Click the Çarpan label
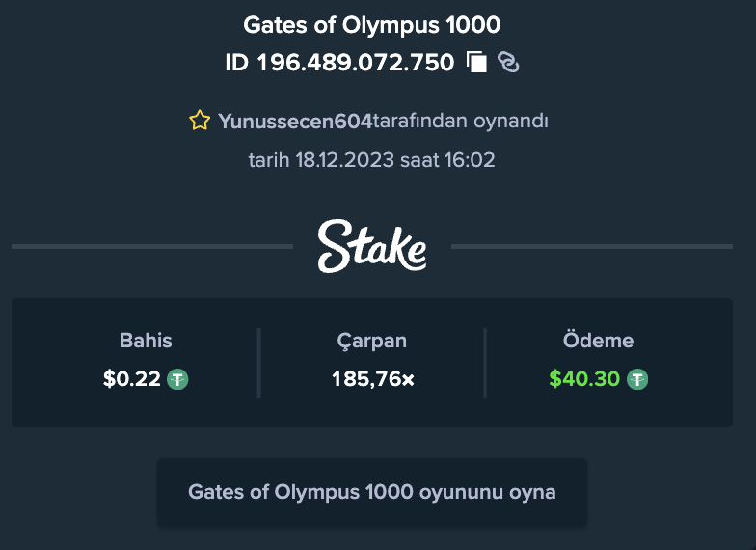 [x=372, y=342]
